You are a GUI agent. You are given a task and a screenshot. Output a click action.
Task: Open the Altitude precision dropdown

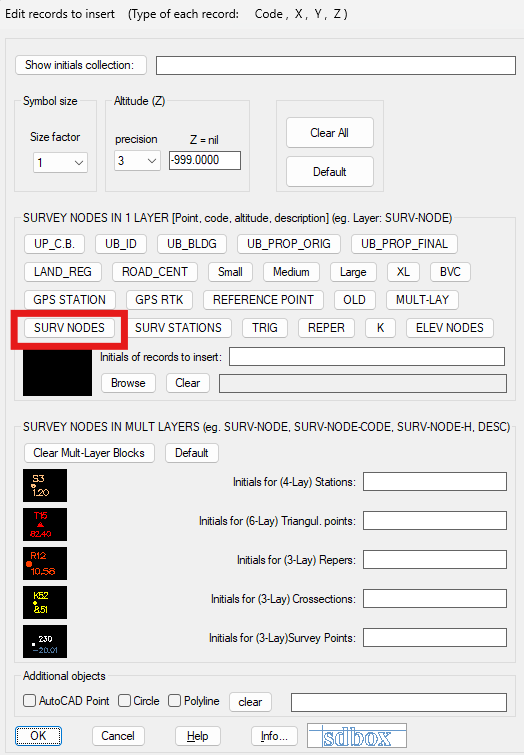(137, 160)
